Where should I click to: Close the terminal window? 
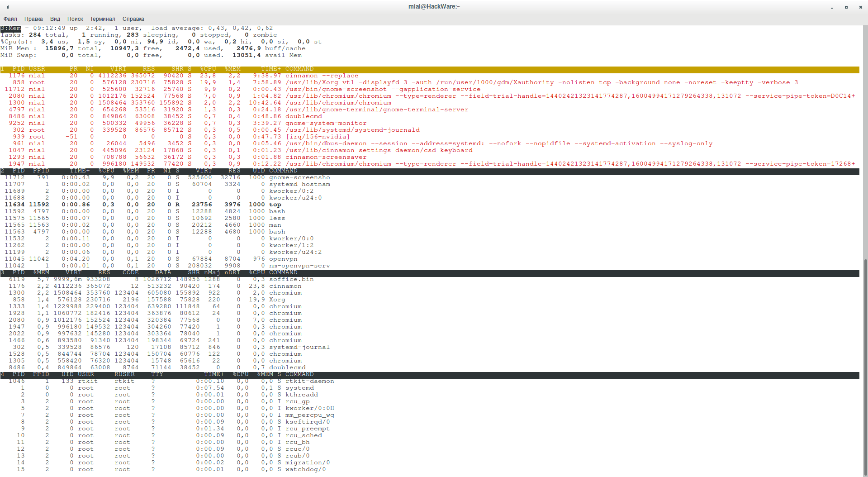860,7
